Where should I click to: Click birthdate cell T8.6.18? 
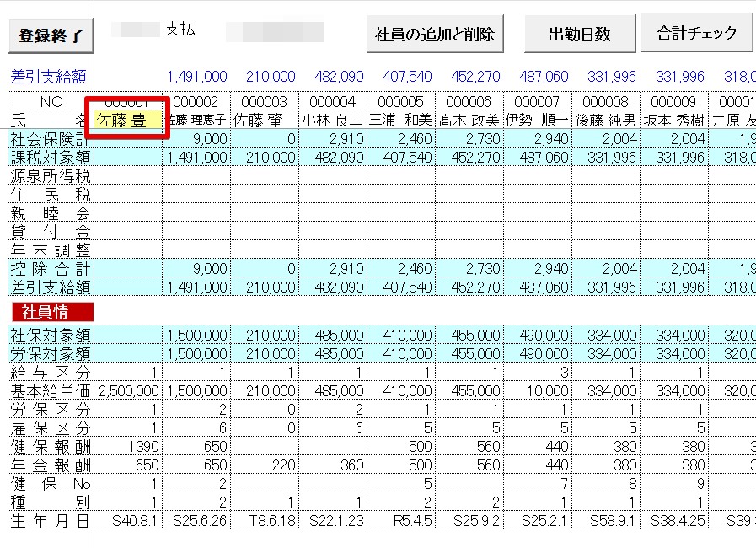click(x=265, y=521)
